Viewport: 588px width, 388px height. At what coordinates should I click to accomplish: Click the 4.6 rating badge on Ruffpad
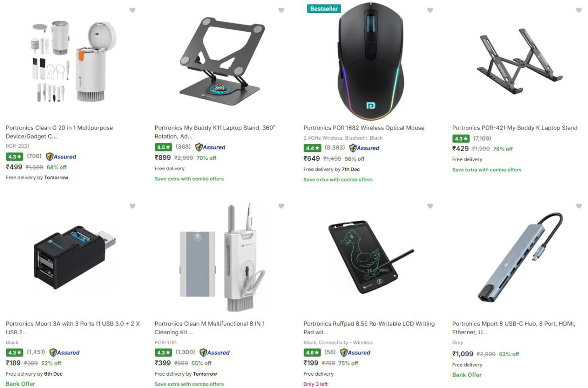coord(312,353)
